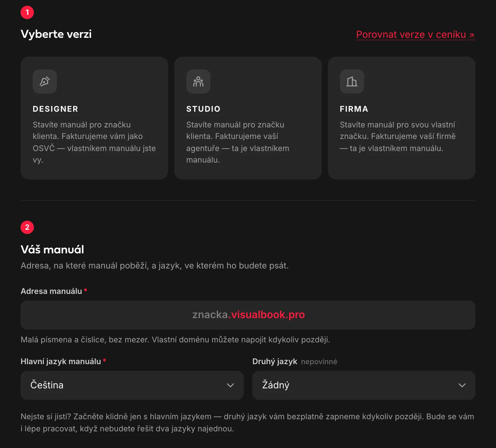
Task: Open the Druhý jazyk dropdown showing Žádný
Action: [x=364, y=385]
